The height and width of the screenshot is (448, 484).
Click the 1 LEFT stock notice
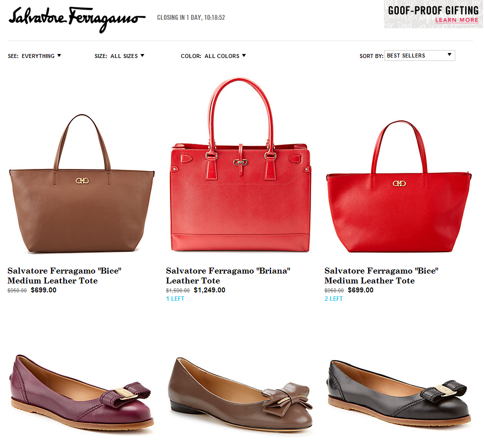point(175,299)
